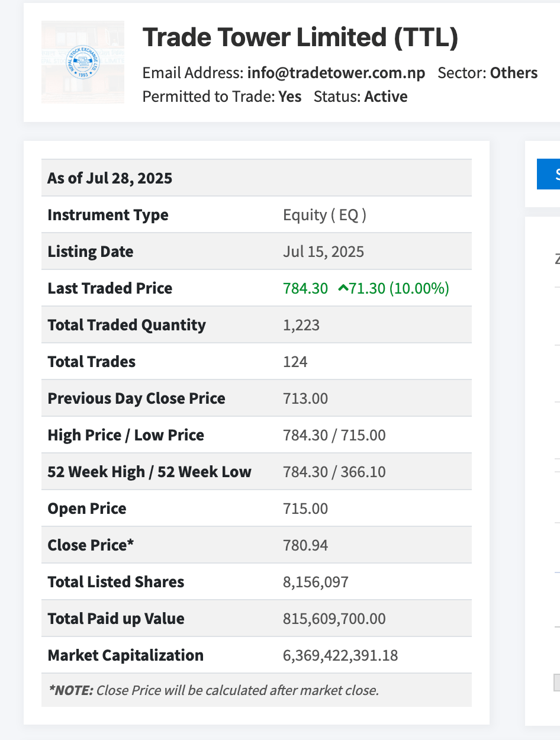Click the chart Zoom label on right panel
This screenshot has height=740, width=560.
click(557, 259)
